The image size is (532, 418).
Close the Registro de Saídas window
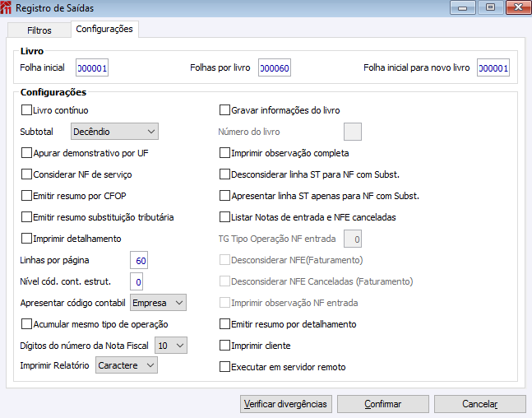(x=517, y=7)
